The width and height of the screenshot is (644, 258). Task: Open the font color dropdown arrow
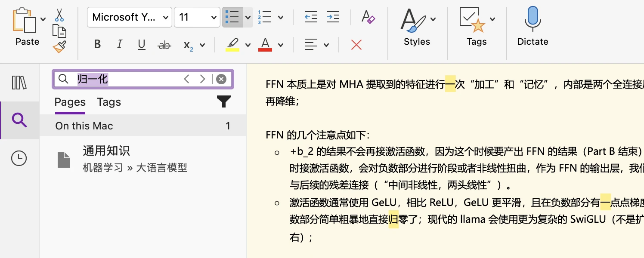(x=281, y=45)
